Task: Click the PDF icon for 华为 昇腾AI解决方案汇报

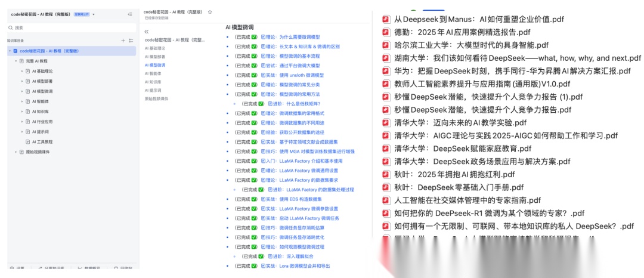Action: (x=386, y=71)
